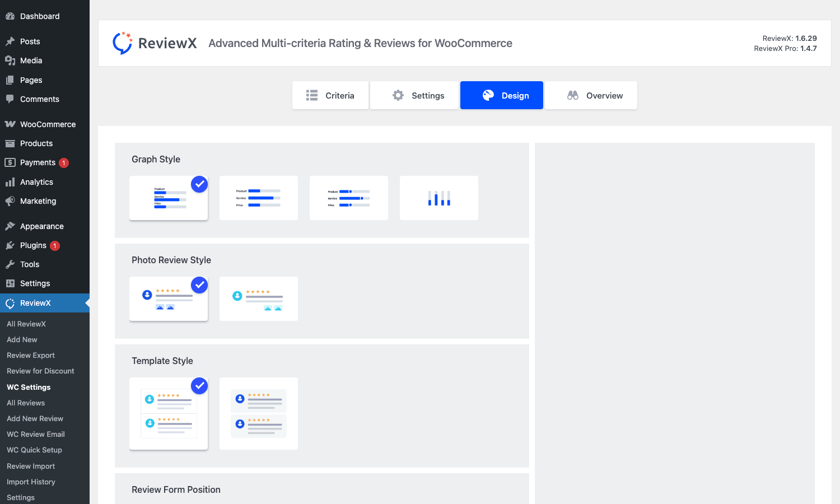Open Dashboard in the admin menu
Screen dimensions: 840x504
pyautogui.click(x=45, y=16)
